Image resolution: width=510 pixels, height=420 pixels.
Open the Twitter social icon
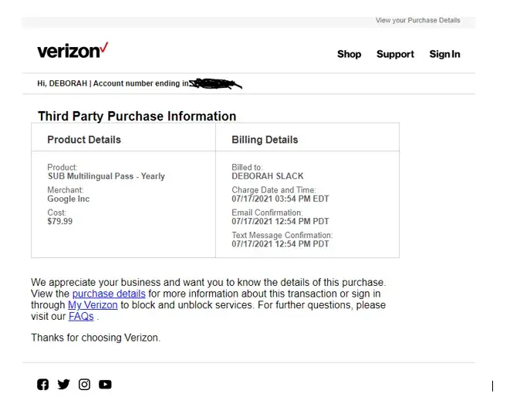click(x=63, y=385)
